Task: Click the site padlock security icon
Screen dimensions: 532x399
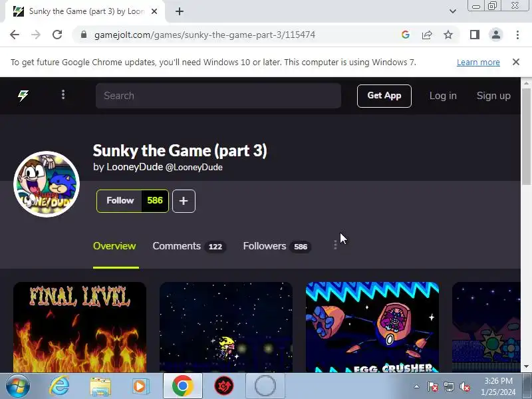Action: pyautogui.click(x=84, y=35)
